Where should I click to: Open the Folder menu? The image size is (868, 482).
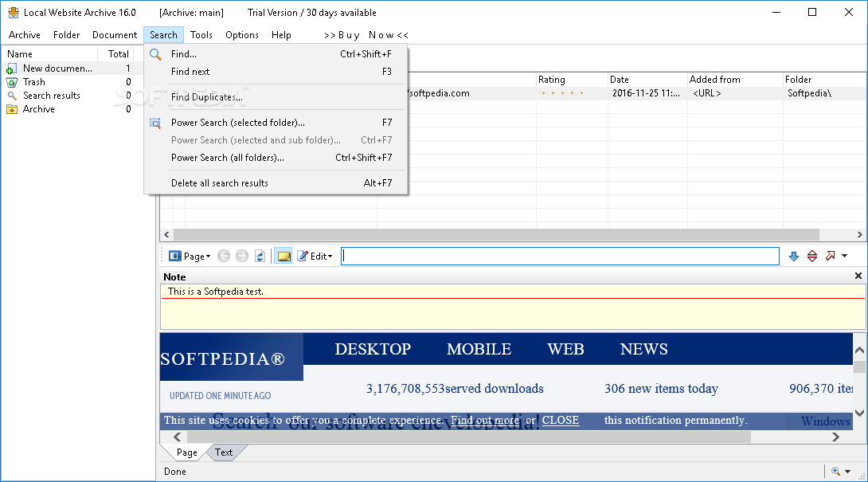[66, 35]
